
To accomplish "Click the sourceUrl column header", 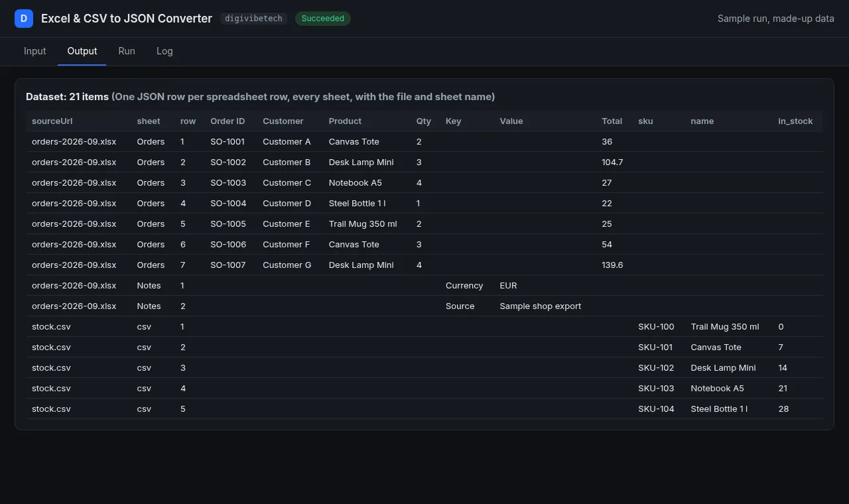I will 52,121.
